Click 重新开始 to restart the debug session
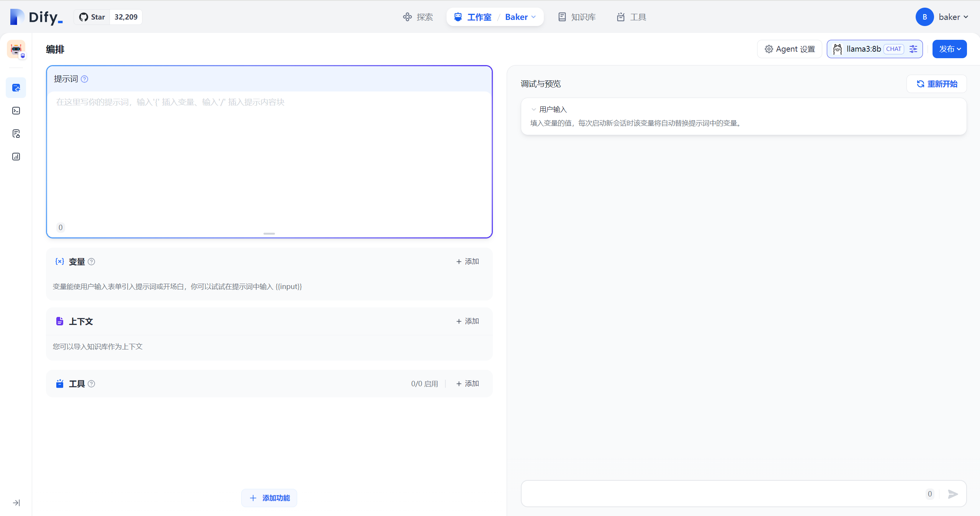The width and height of the screenshot is (980, 516). point(936,84)
